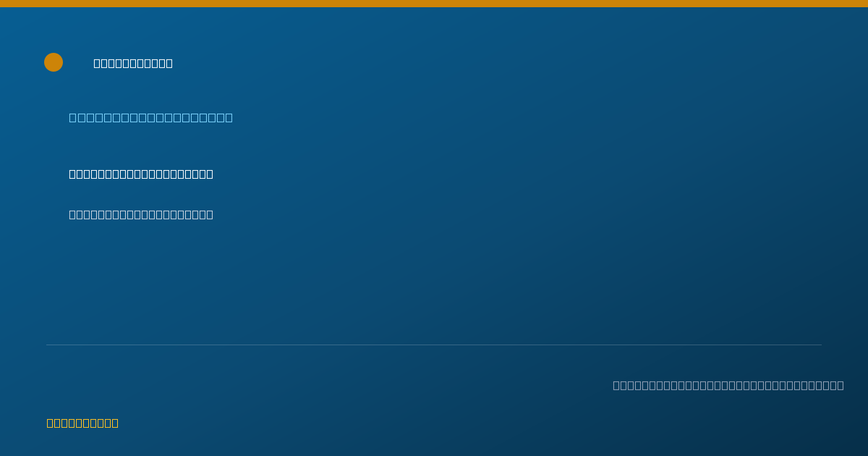Click the yellow text link in the footer
This screenshot has width=868, height=456.
click(x=82, y=423)
